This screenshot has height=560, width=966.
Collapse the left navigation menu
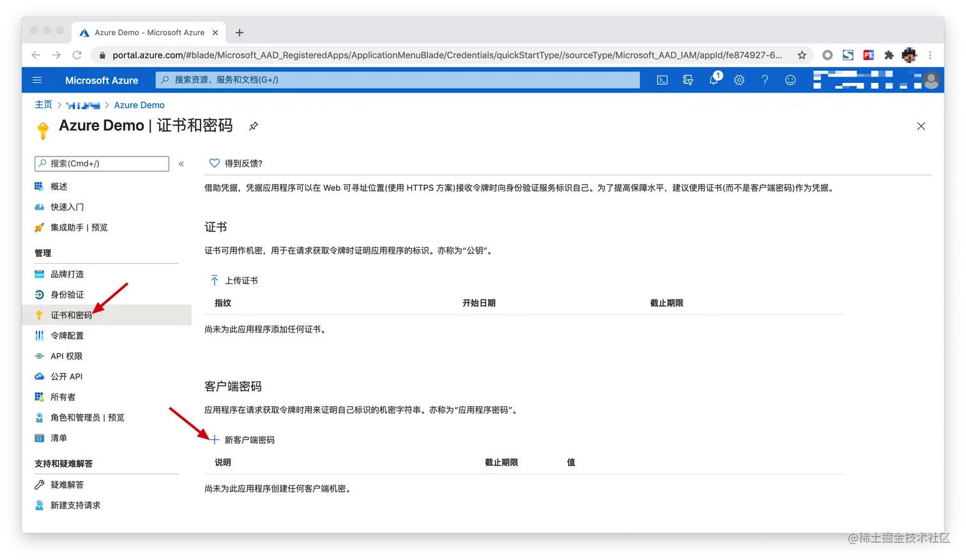pos(181,164)
